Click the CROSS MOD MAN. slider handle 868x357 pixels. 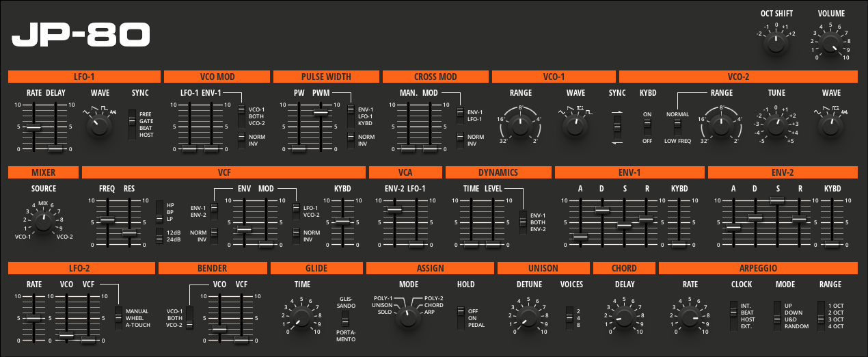(x=408, y=148)
